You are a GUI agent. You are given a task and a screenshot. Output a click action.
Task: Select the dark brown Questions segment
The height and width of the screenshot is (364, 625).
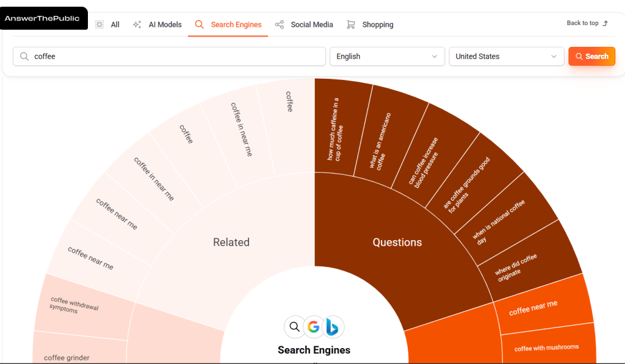(x=397, y=243)
